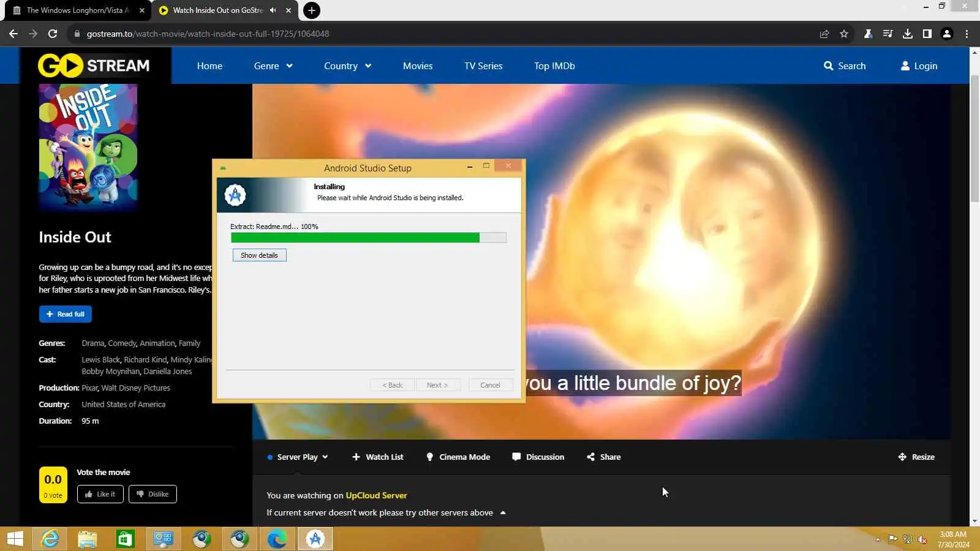Open cast member Richard Kind's page

145,360
